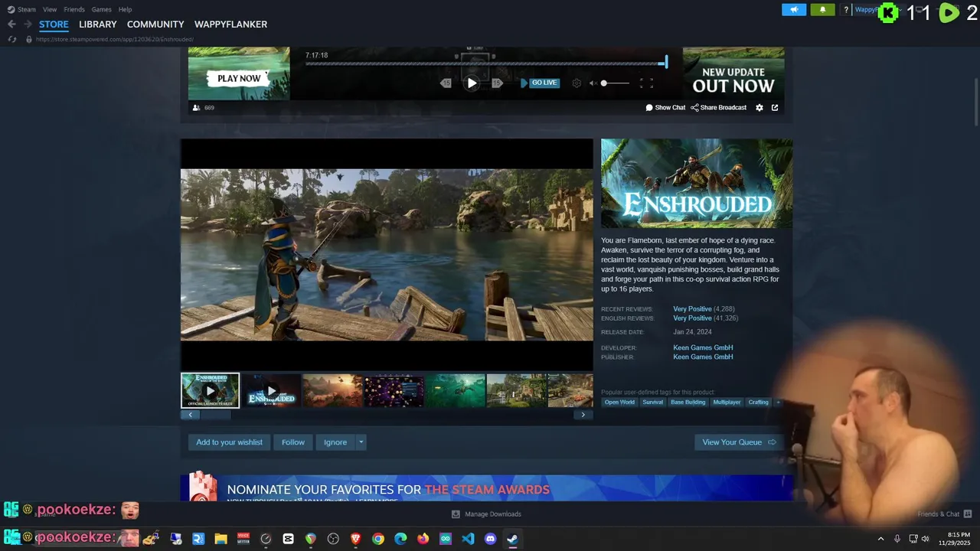Adjust the broadcast volume slider
Image resolution: width=980 pixels, height=551 pixels.
pos(616,83)
